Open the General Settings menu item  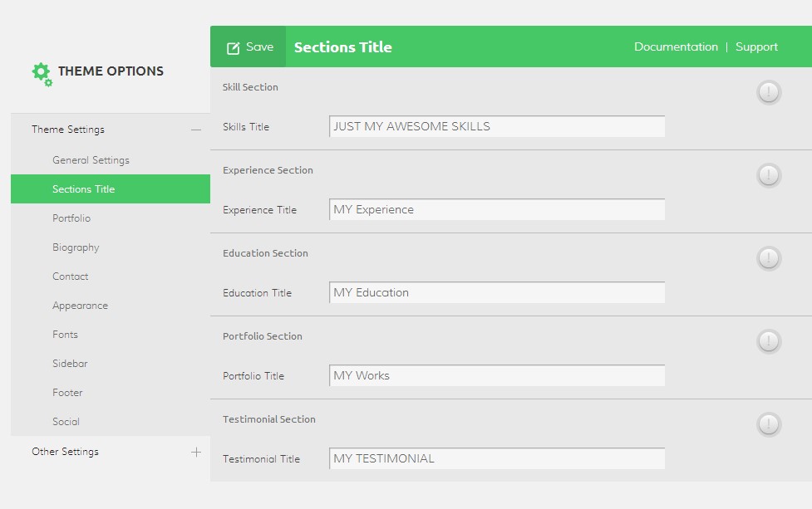pyautogui.click(x=91, y=160)
